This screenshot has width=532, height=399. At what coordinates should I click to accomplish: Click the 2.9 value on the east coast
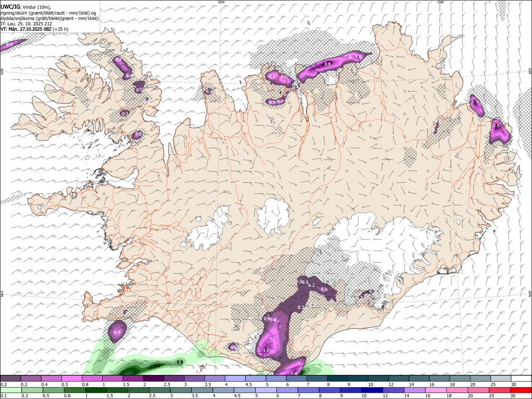click(x=475, y=101)
